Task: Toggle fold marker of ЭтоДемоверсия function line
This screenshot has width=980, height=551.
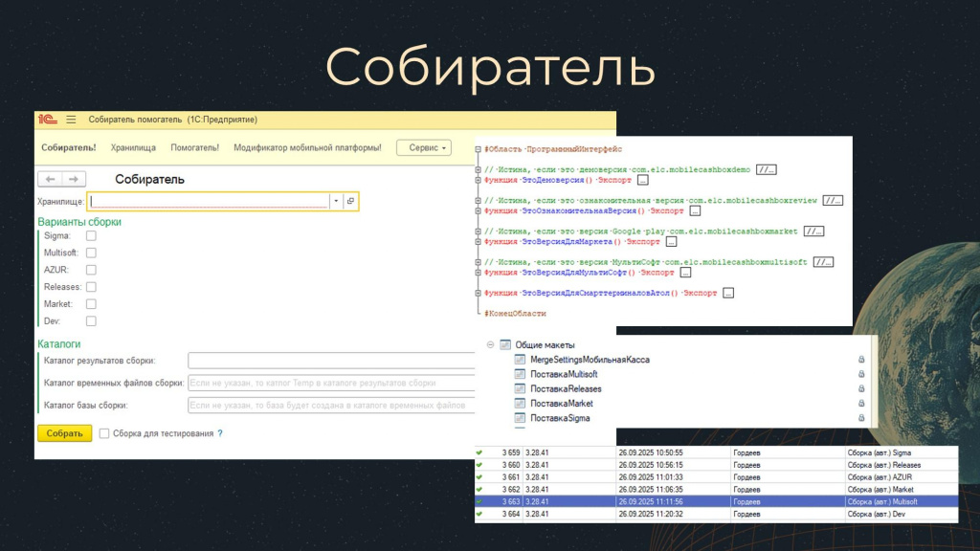Action: (479, 180)
